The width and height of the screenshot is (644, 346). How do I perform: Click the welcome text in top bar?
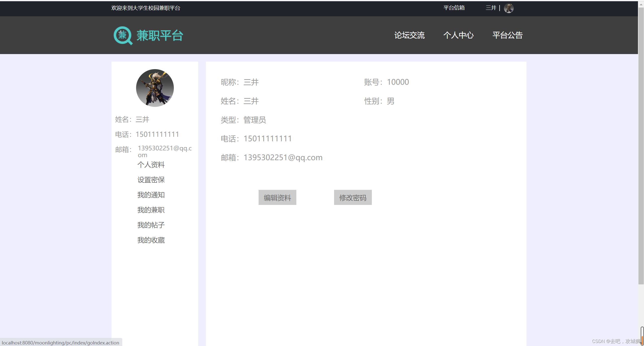tap(146, 8)
